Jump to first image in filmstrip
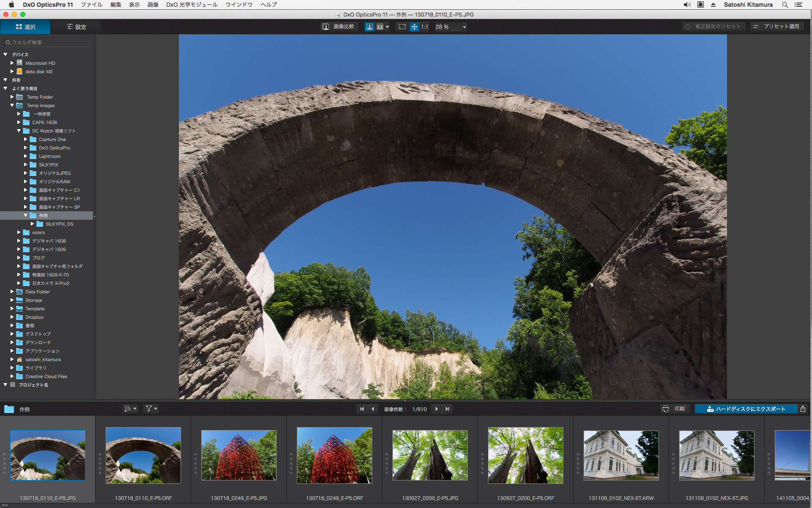Viewport: 812px width, 508px height. [362, 409]
